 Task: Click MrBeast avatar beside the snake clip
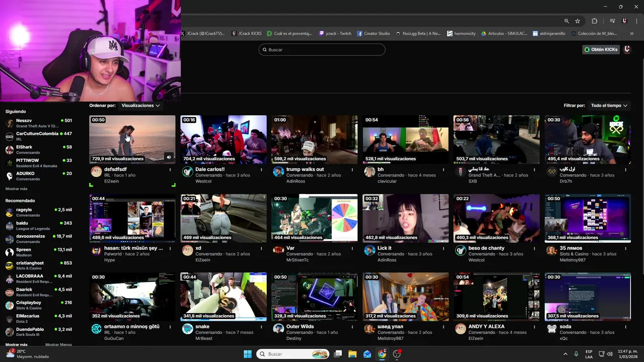pyautogui.click(x=187, y=329)
